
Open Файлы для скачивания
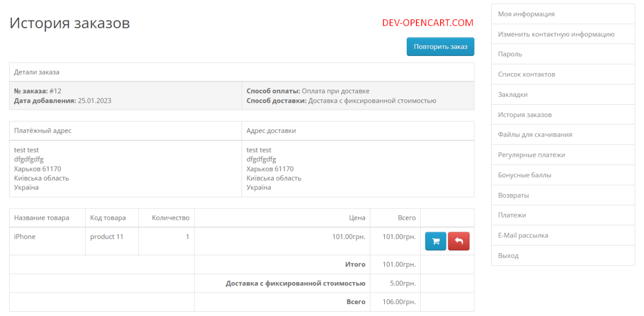(563, 134)
